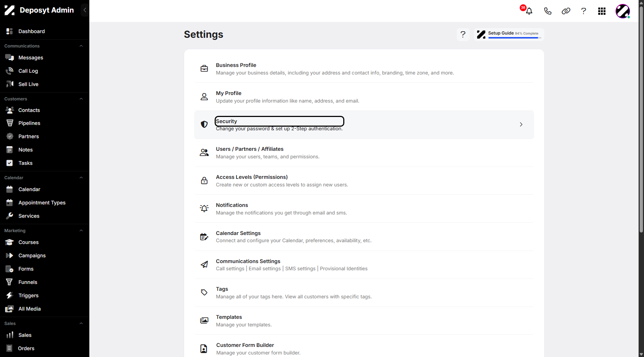
Task: Click the Courses graduation cap icon
Action: tap(10, 242)
